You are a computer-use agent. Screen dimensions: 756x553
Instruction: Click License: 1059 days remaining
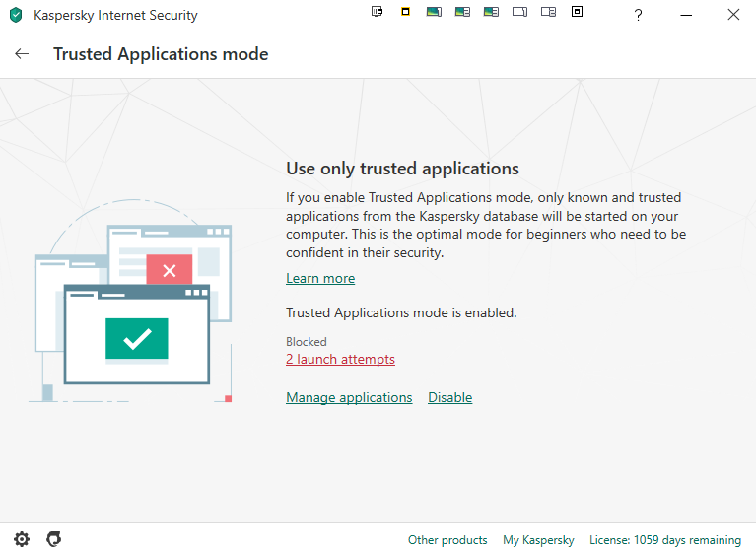[664, 540]
